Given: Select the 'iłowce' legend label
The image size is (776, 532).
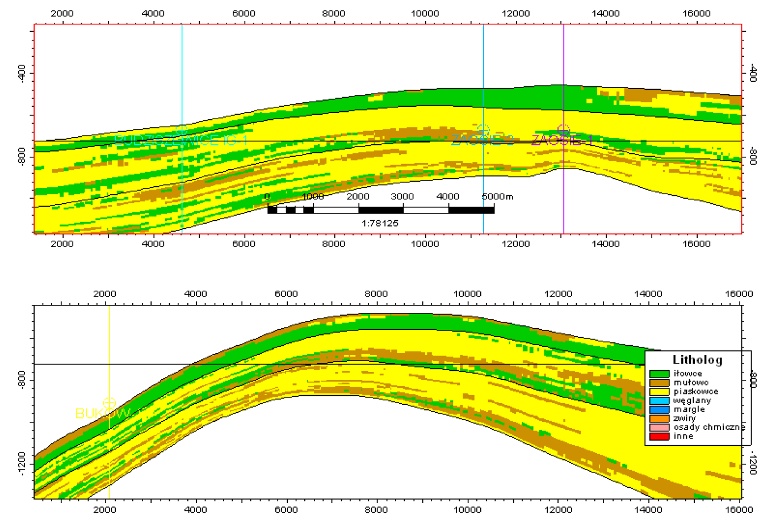Looking at the screenshot, I should click(688, 374).
